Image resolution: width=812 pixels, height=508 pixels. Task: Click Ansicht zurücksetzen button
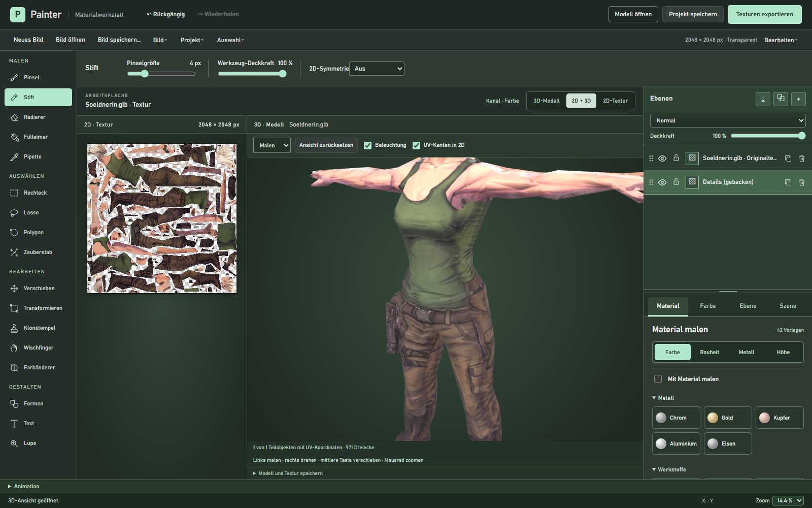326,145
